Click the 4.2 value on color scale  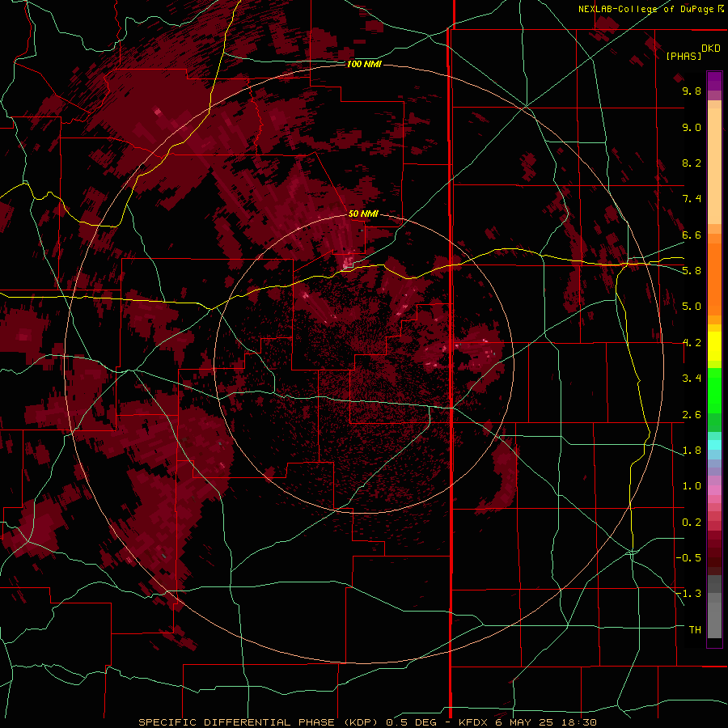692,343
